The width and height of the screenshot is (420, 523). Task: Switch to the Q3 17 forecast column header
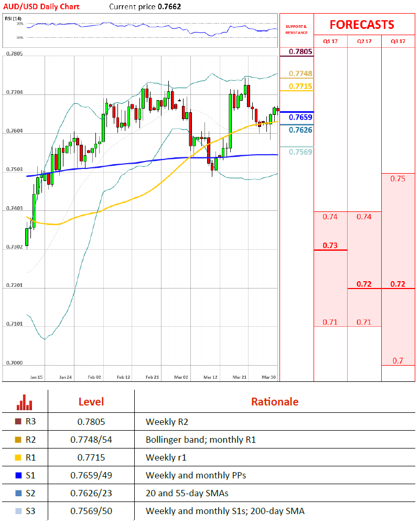pos(398,41)
